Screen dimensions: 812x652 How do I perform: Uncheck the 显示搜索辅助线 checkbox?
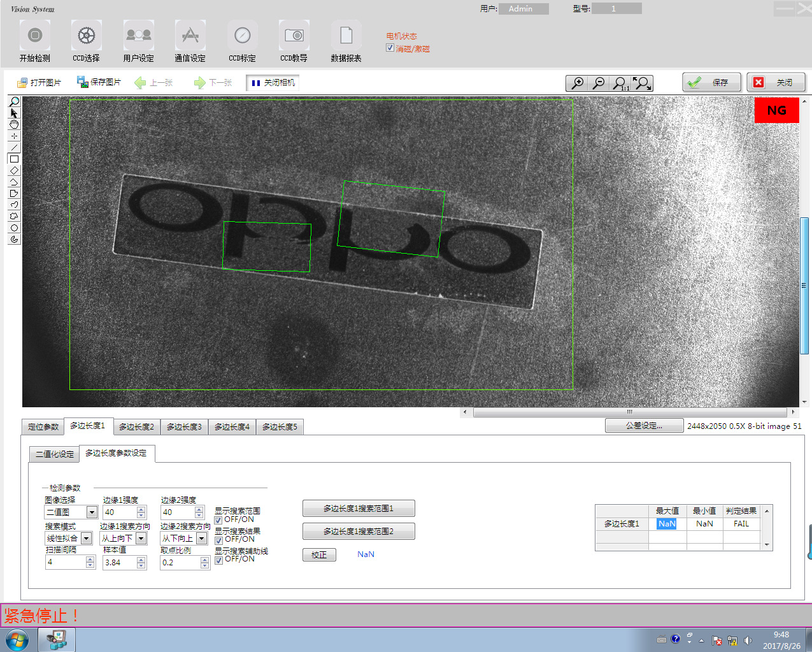pyautogui.click(x=218, y=560)
